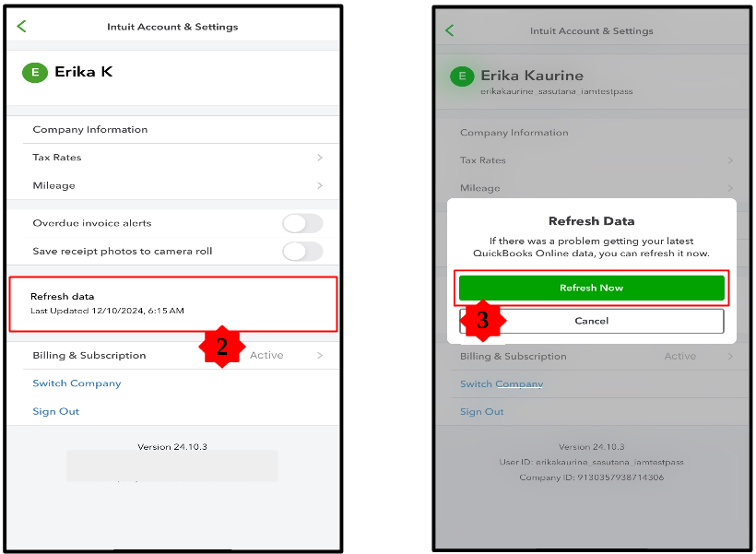Click the green E avatar beside Erika K

pyautogui.click(x=35, y=72)
